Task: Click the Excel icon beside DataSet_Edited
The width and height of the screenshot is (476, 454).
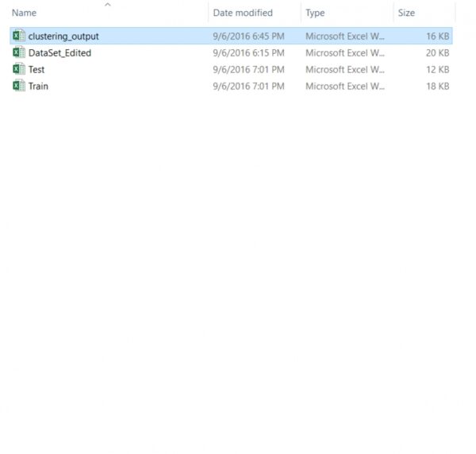Action: point(19,52)
